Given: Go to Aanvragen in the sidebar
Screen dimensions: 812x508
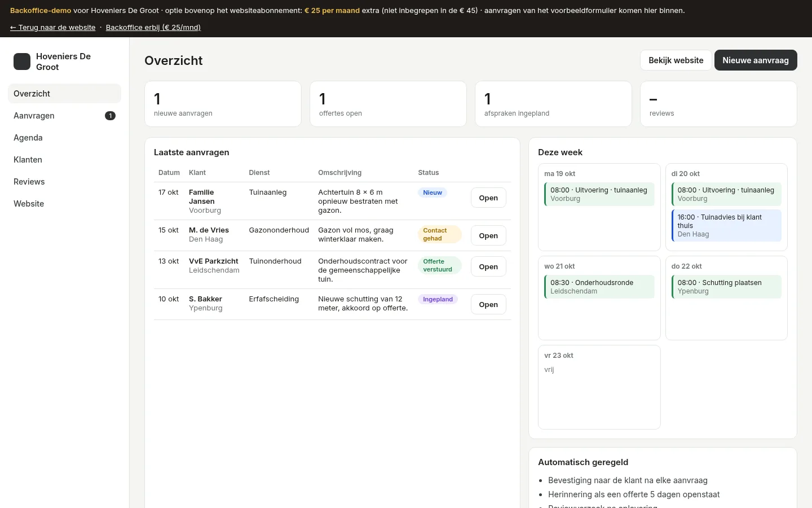Looking at the screenshot, I should [x=64, y=116].
